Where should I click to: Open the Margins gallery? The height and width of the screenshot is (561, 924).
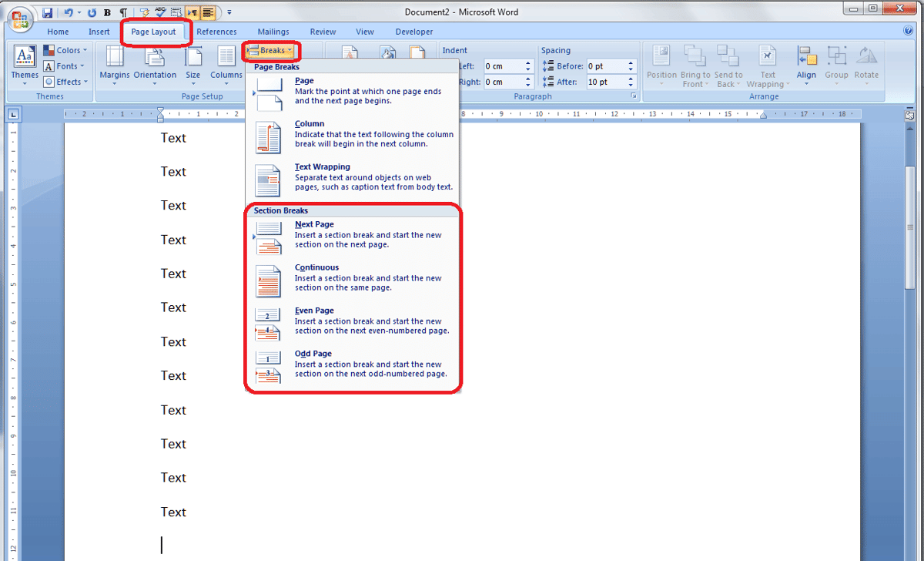click(x=115, y=64)
